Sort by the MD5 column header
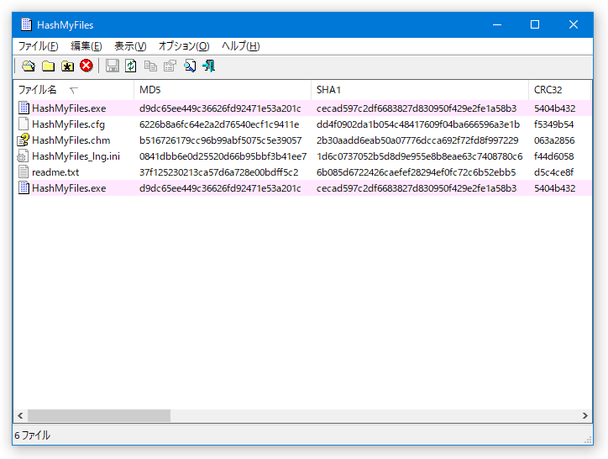 click(223, 90)
